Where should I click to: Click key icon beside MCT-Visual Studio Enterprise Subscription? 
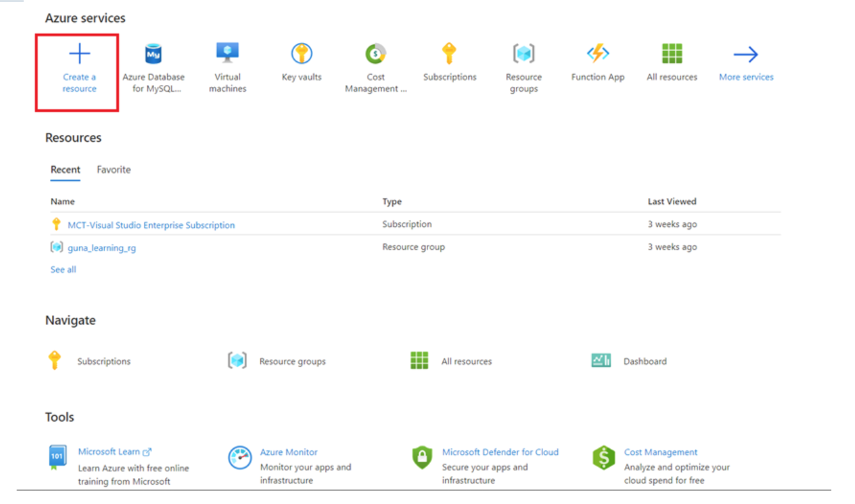(x=56, y=225)
